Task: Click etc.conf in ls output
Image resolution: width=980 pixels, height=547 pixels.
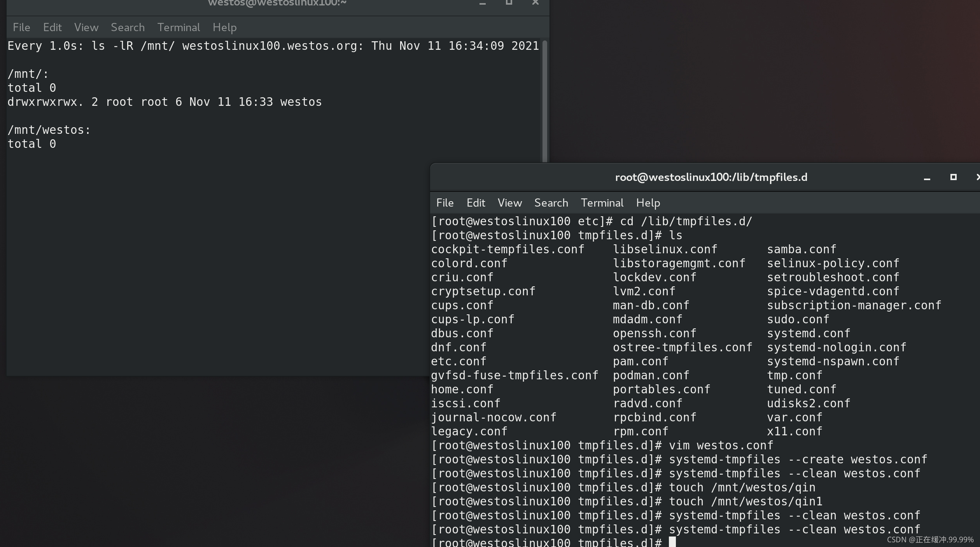Action: [x=458, y=361]
